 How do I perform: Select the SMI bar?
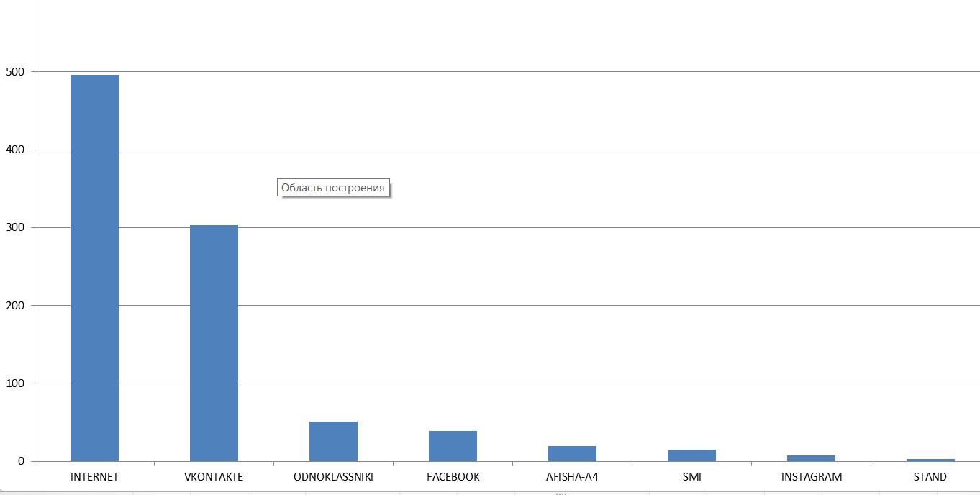click(691, 455)
